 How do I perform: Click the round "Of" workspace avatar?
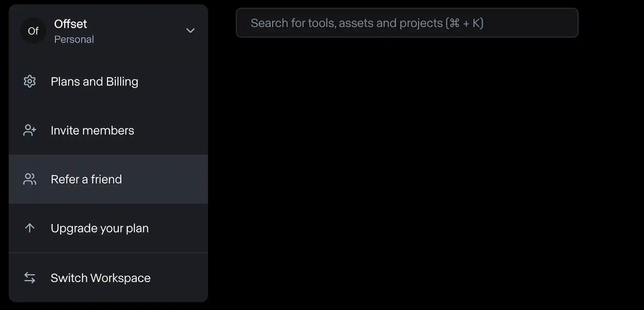(x=33, y=31)
